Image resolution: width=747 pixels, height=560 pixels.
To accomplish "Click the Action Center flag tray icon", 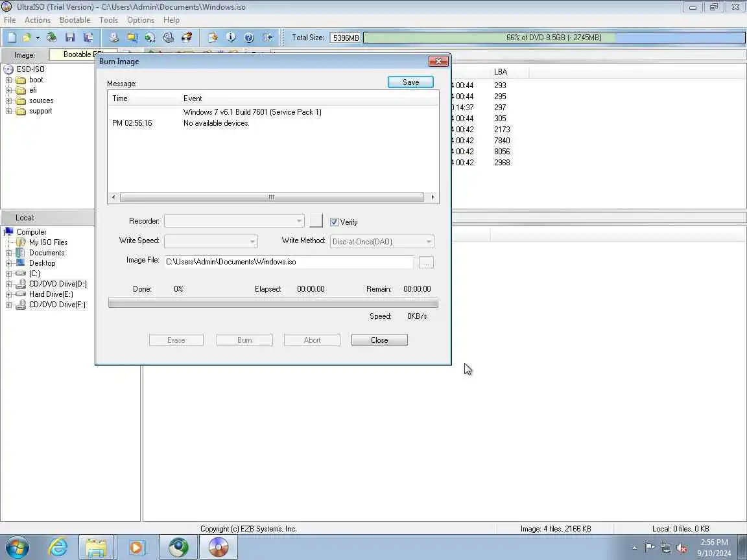I will click(649, 548).
